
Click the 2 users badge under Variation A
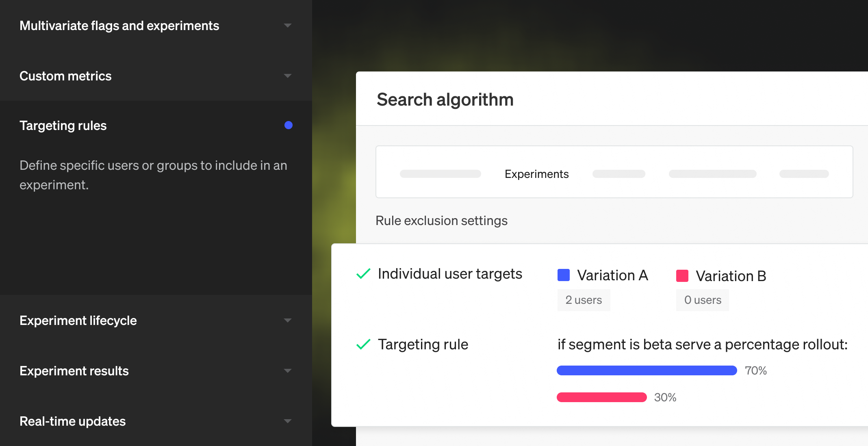click(584, 300)
